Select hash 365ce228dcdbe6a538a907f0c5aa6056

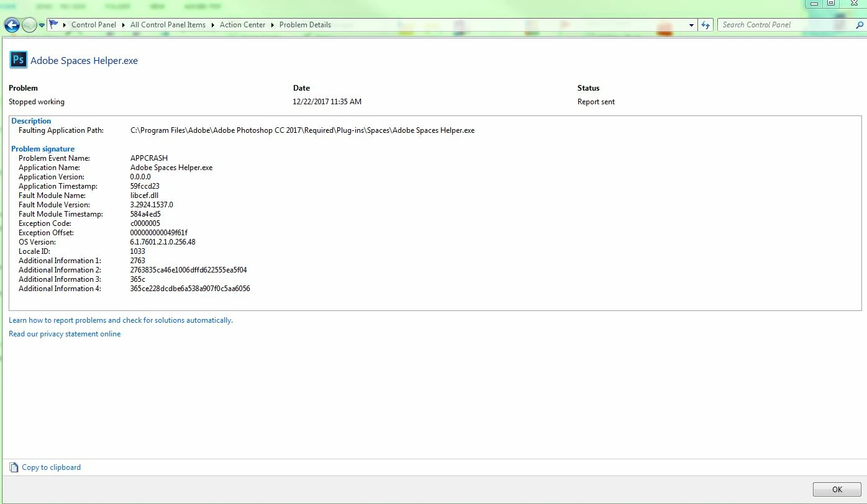coord(190,289)
